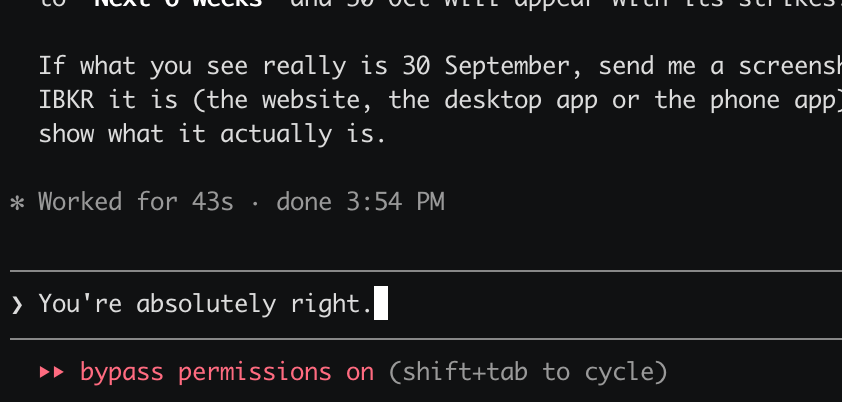This screenshot has height=402, width=842.
Task: Click the line "show what it actually is."
Action: [213, 135]
